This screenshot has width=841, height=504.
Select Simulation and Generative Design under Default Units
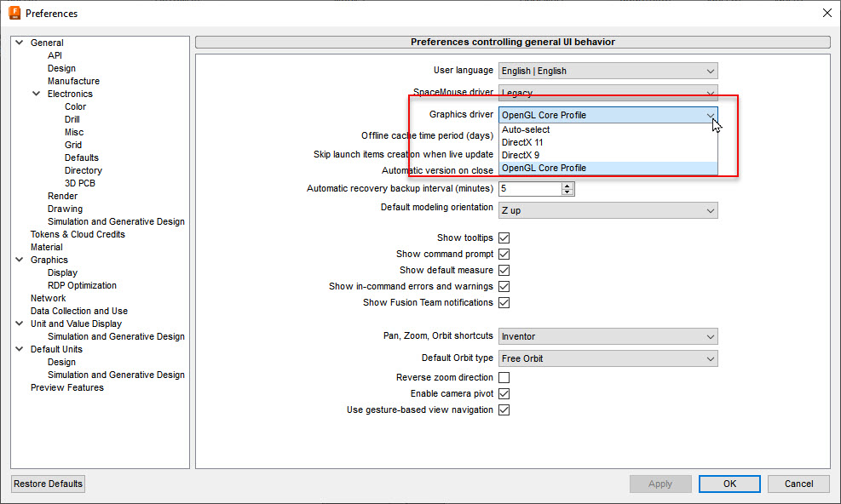116,375
